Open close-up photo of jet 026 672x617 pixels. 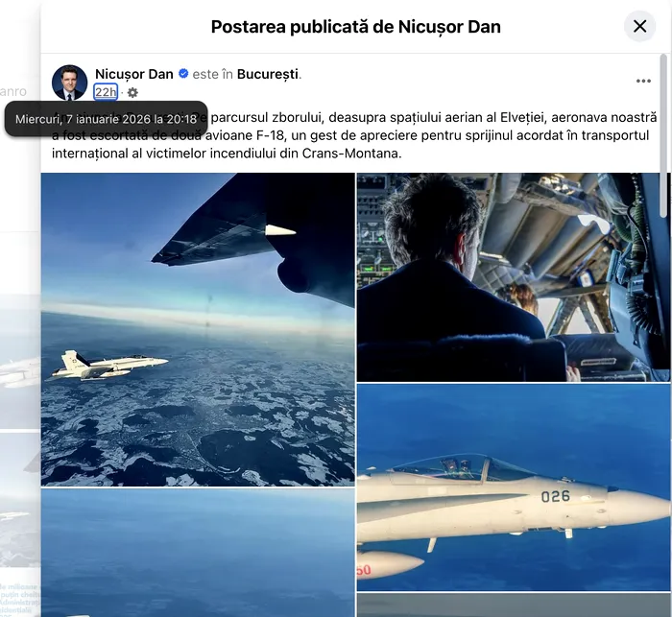tap(513, 487)
